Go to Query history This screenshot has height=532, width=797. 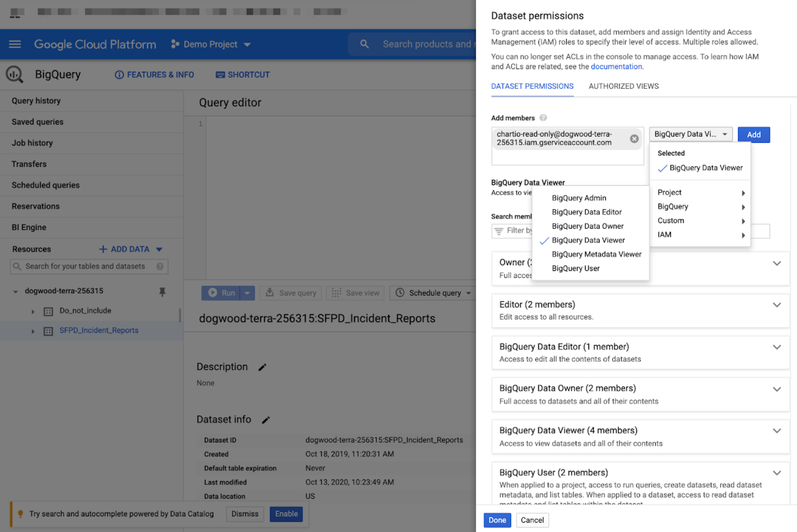coord(92,101)
